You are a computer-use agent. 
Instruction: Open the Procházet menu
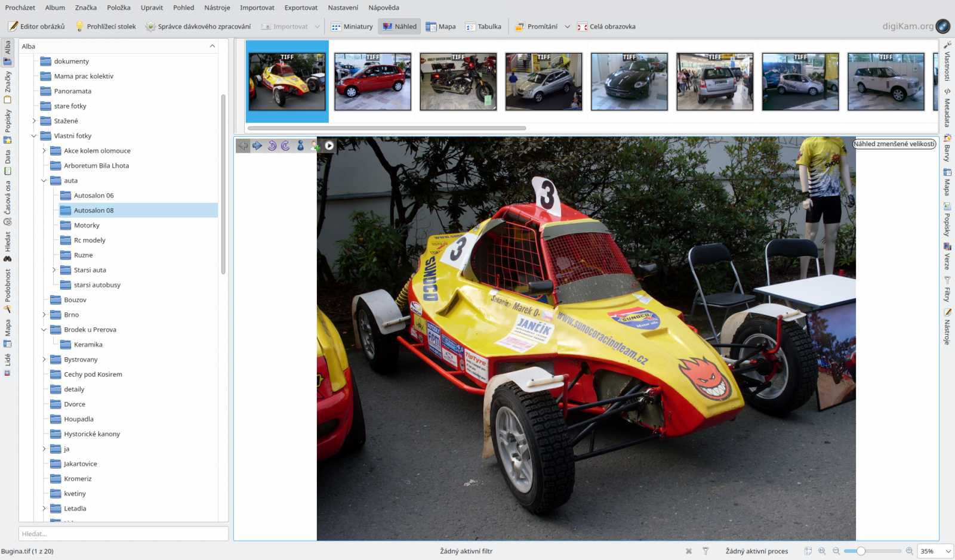tap(20, 8)
